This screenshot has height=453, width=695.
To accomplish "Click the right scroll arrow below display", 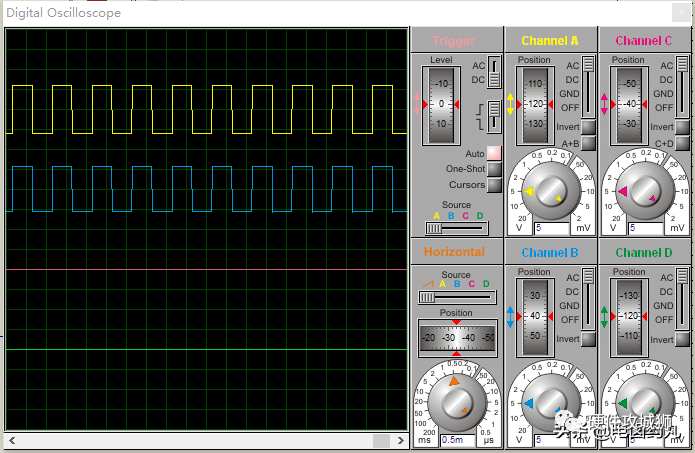I will pyautogui.click(x=401, y=441).
